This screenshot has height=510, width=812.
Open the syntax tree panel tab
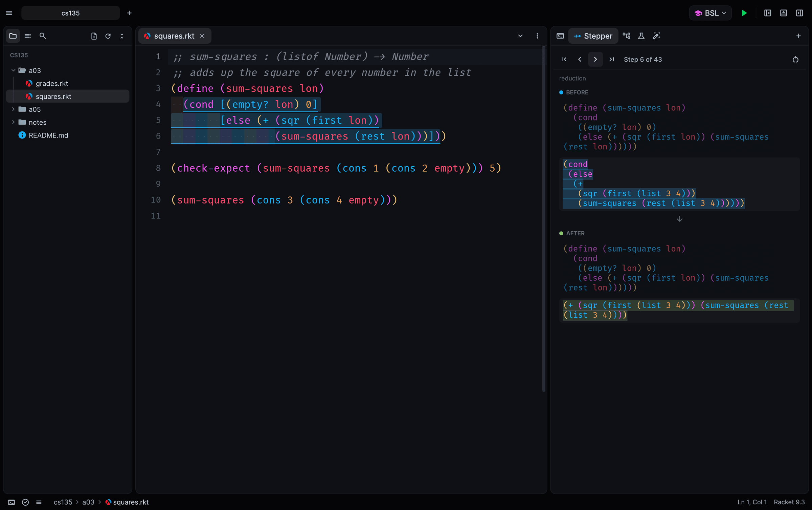(x=627, y=36)
